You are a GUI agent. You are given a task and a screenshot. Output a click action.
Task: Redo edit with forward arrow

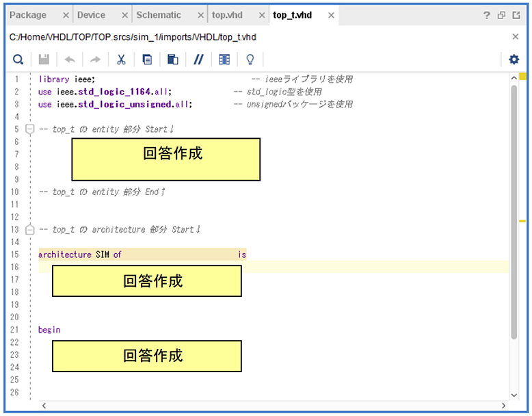95,60
